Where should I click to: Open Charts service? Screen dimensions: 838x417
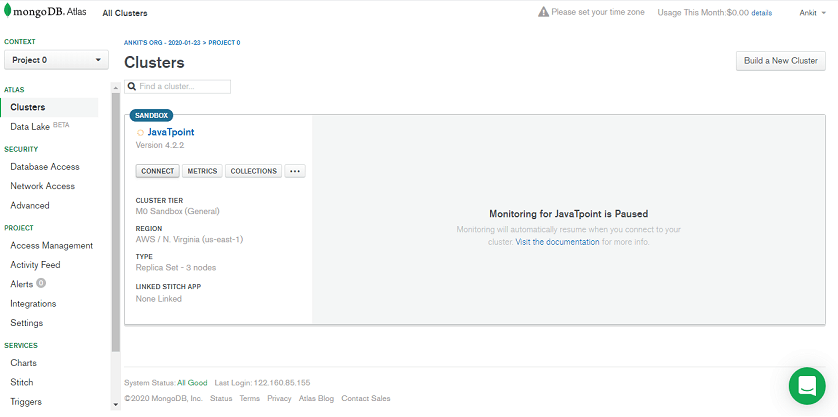(x=24, y=362)
